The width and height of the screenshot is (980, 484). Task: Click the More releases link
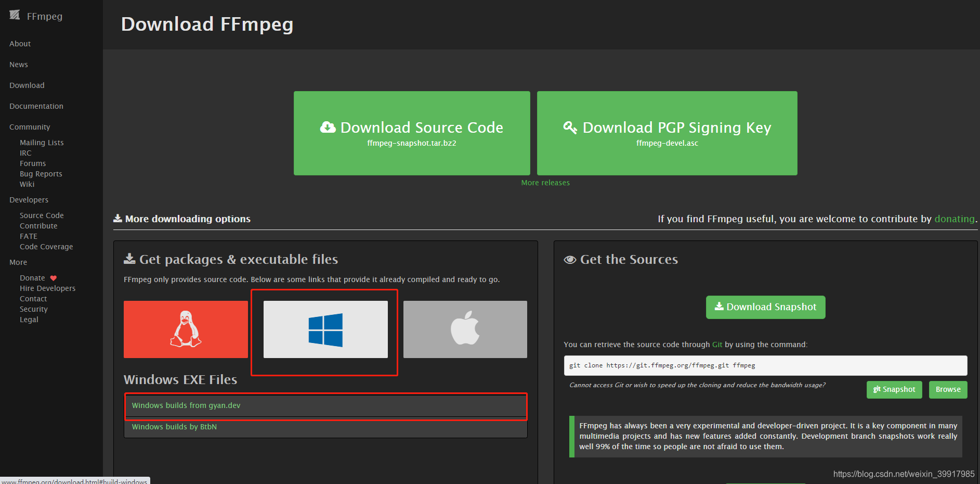tap(545, 182)
